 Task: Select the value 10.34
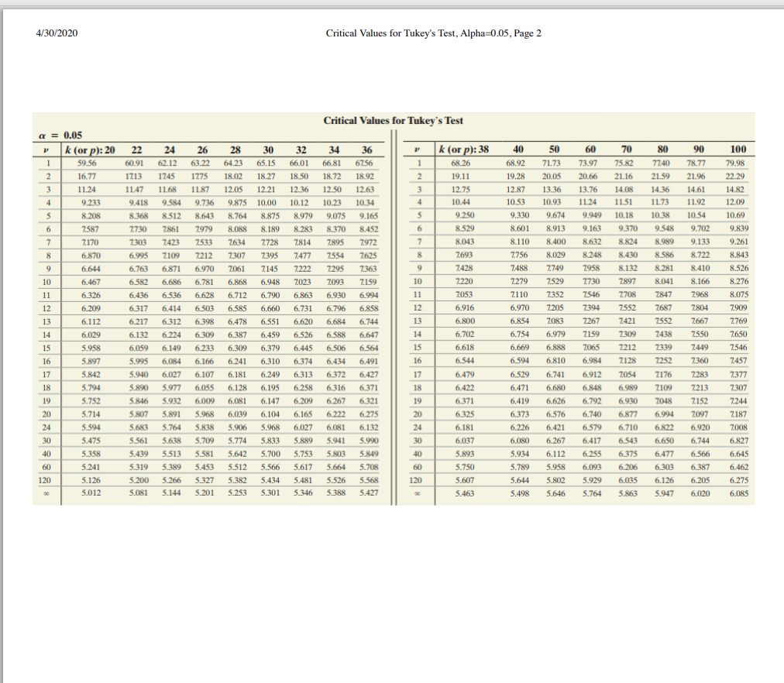(365, 203)
